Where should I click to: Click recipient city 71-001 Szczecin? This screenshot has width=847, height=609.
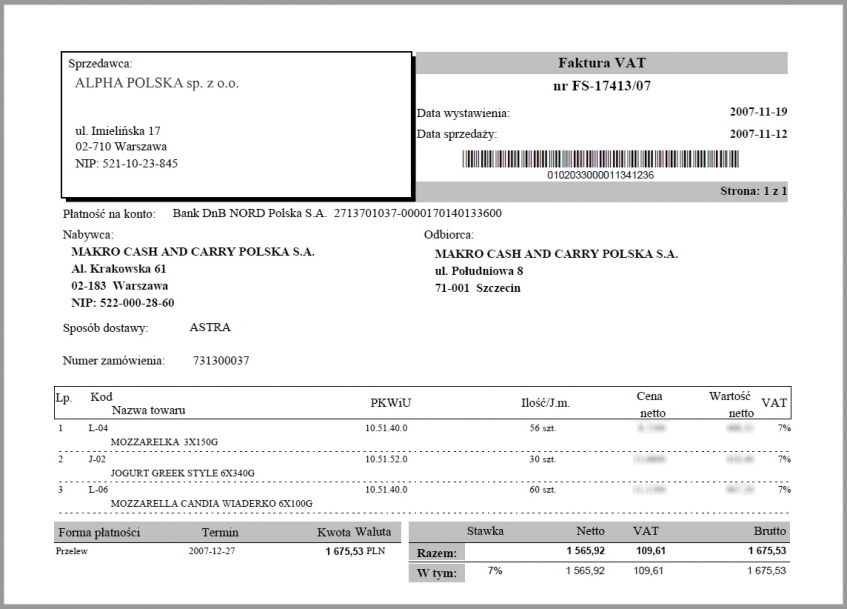[478, 288]
